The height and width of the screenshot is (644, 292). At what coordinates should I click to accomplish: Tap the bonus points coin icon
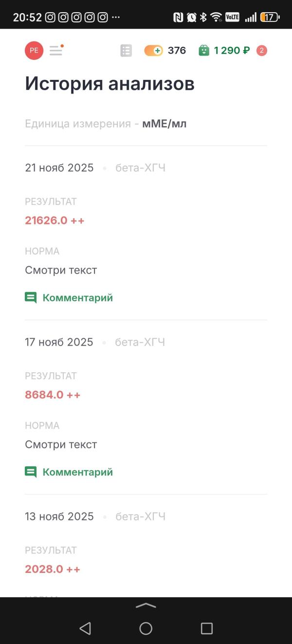153,51
